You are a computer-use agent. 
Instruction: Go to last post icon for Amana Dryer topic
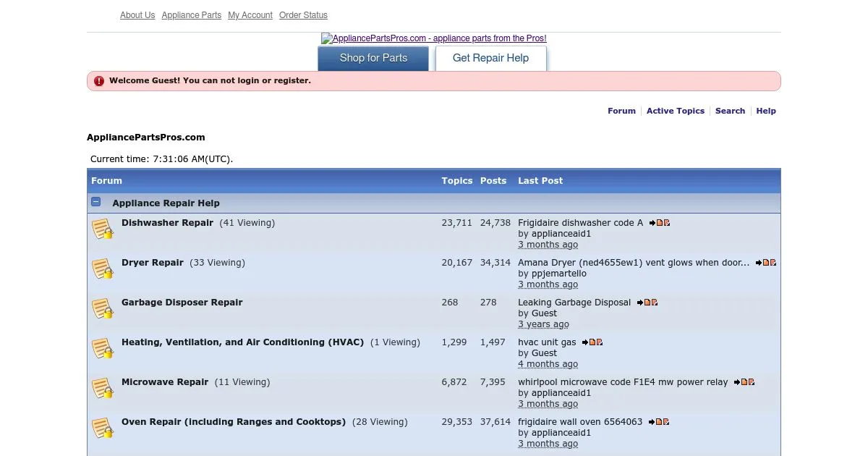[x=762, y=263]
